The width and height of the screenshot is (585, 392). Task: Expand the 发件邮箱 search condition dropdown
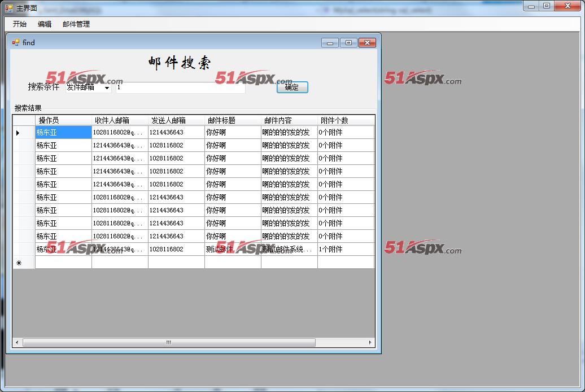[107, 88]
